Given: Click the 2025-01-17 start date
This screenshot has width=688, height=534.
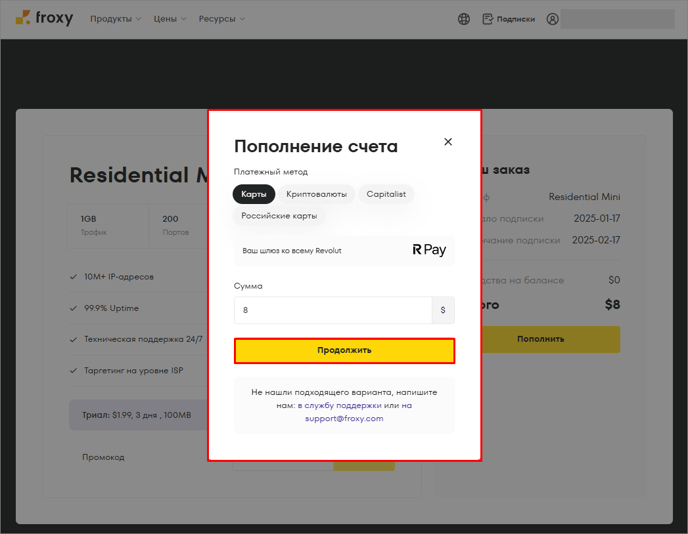Looking at the screenshot, I should click(597, 219).
